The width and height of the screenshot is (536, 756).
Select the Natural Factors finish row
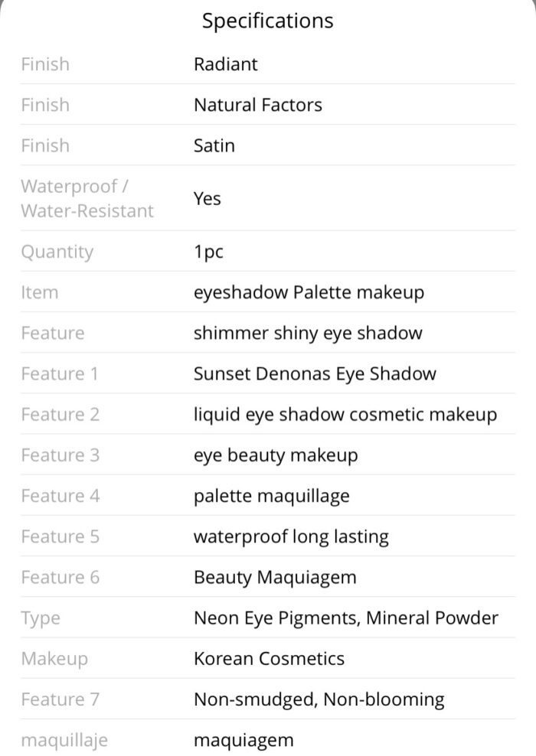(x=268, y=105)
